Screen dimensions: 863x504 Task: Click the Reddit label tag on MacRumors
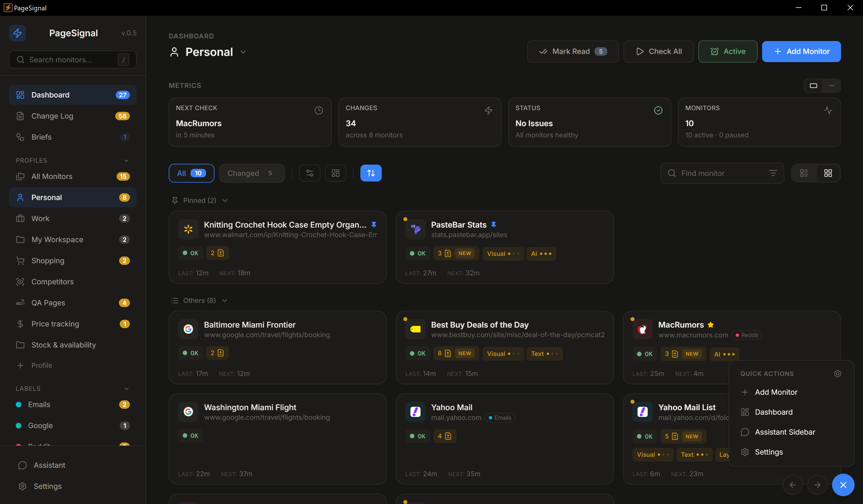click(747, 335)
